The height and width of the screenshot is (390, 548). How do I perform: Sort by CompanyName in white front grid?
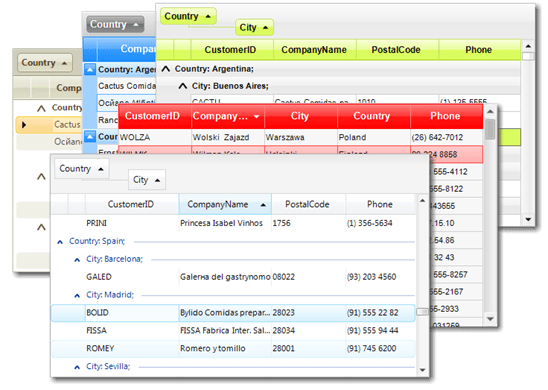coord(225,204)
